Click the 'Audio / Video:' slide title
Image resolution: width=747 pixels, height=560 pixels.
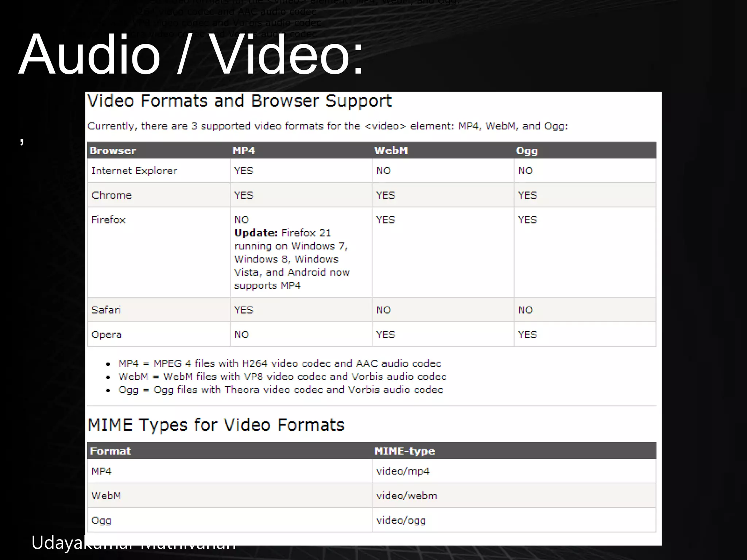191,54
